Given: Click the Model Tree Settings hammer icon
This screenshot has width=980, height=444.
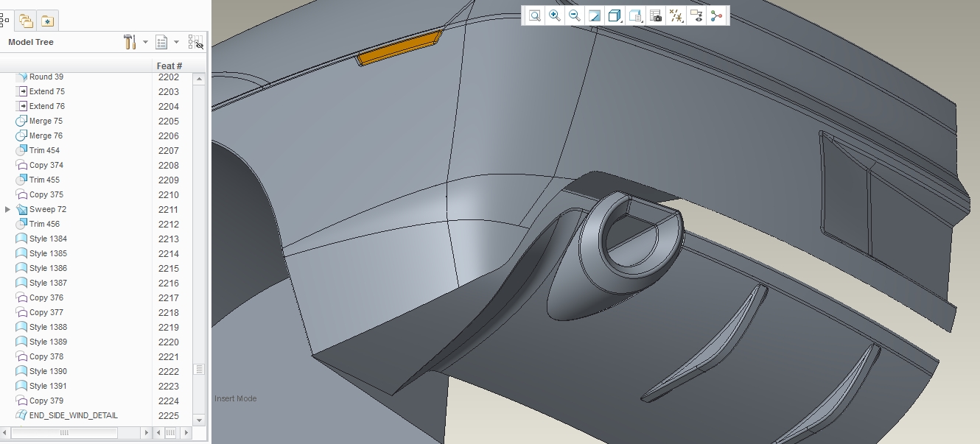Looking at the screenshot, I should tap(130, 42).
